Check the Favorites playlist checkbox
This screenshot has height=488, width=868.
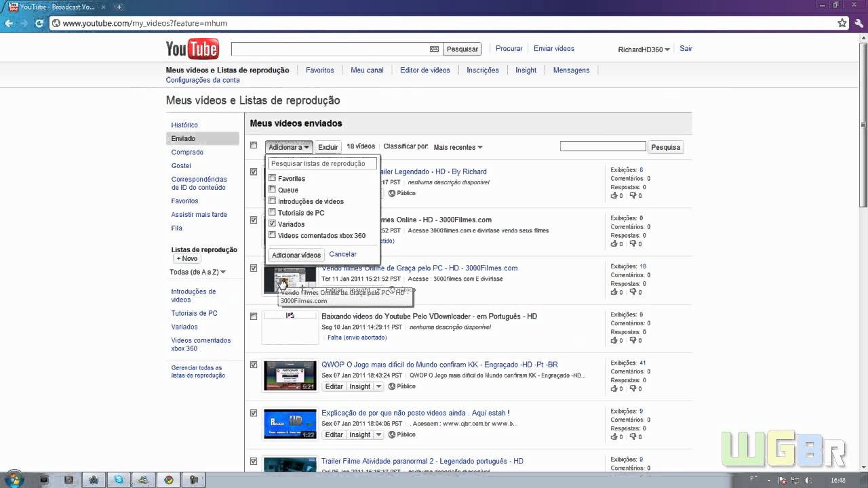(273, 178)
